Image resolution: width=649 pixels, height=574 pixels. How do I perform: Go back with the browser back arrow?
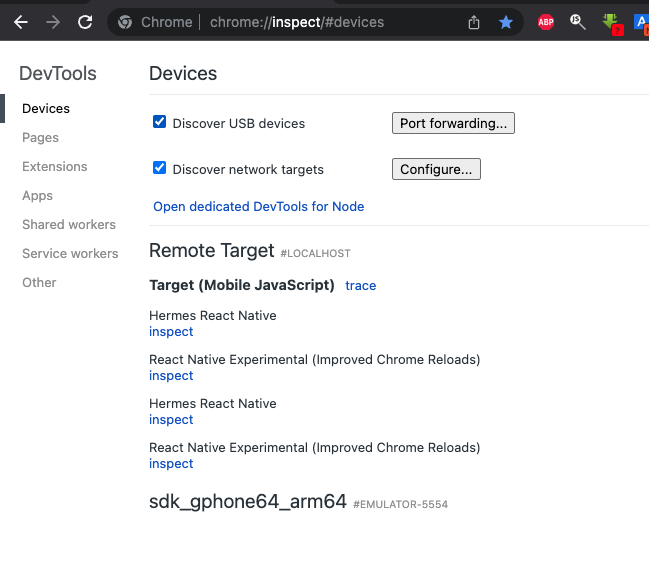(21, 22)
